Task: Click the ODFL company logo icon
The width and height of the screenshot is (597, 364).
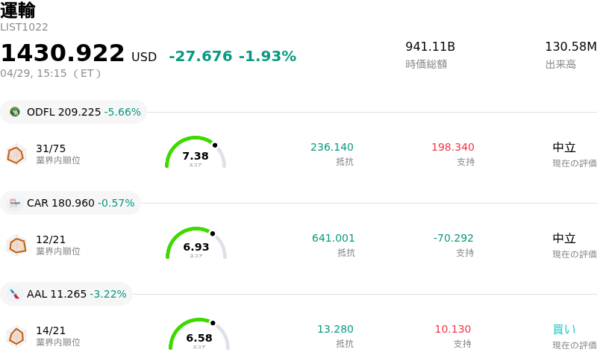Action: click(15, 112)
